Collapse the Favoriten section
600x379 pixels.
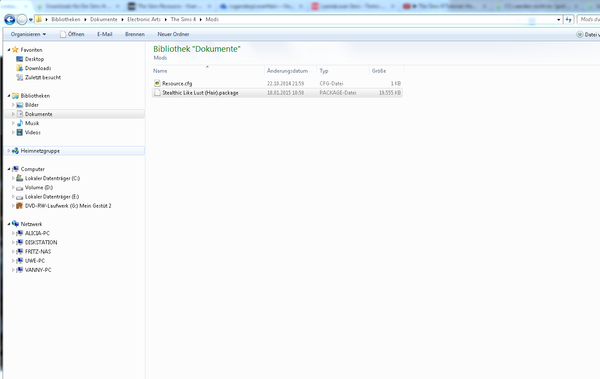pyautogui.click(x=9, y=50)
